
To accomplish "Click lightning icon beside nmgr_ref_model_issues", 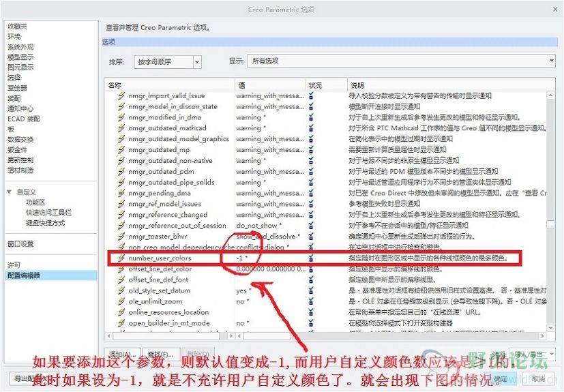I will 121,204.
